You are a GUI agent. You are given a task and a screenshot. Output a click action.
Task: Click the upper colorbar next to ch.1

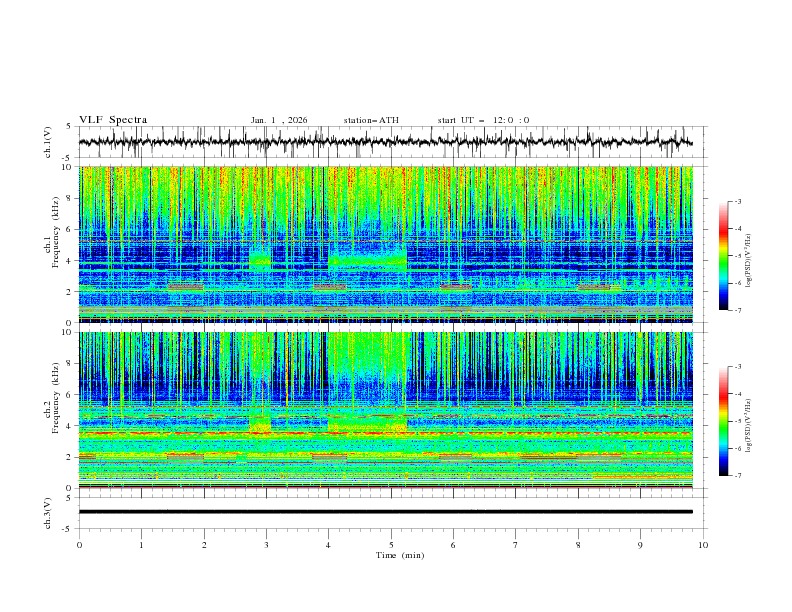pyautogui.click(x=723, y=256)
